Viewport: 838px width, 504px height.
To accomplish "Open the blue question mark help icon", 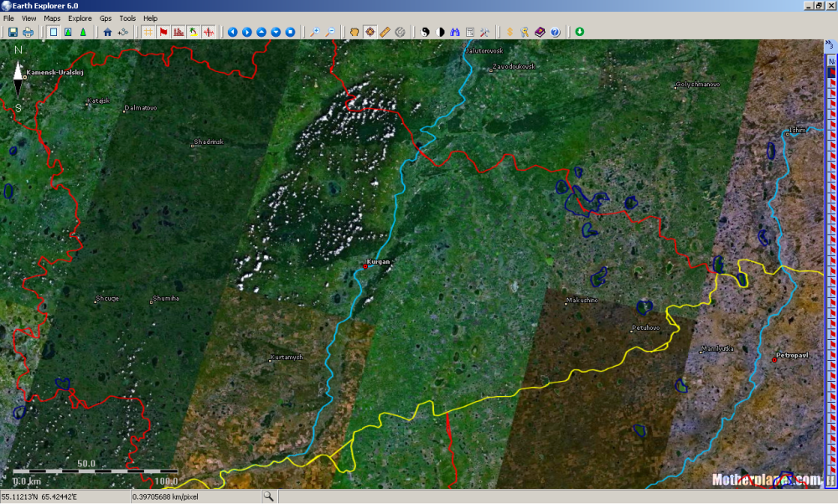I will click(x=555, y=32).
